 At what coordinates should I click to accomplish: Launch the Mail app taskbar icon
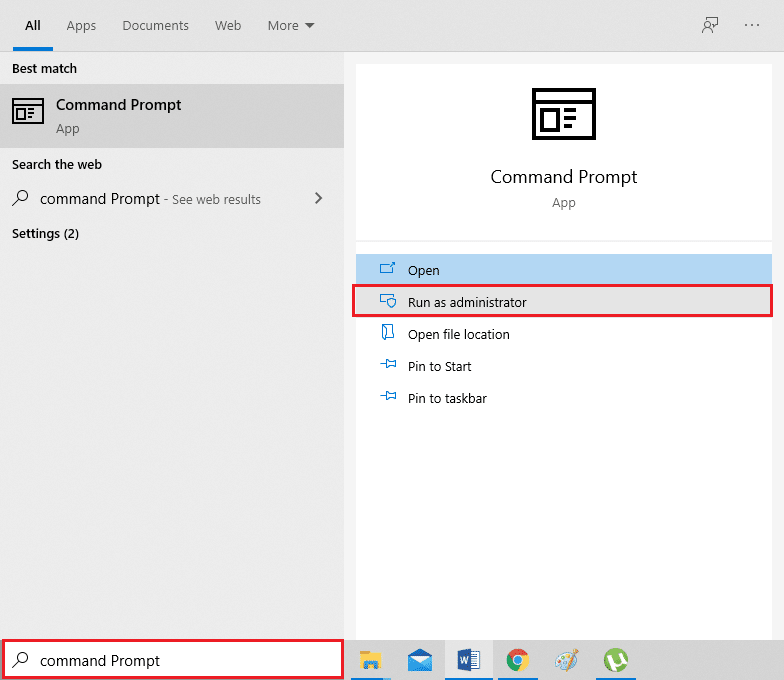[x=420, y=660]
